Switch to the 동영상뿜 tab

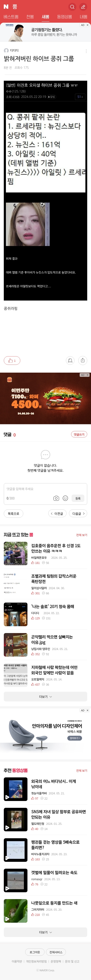tap(64, 17)
